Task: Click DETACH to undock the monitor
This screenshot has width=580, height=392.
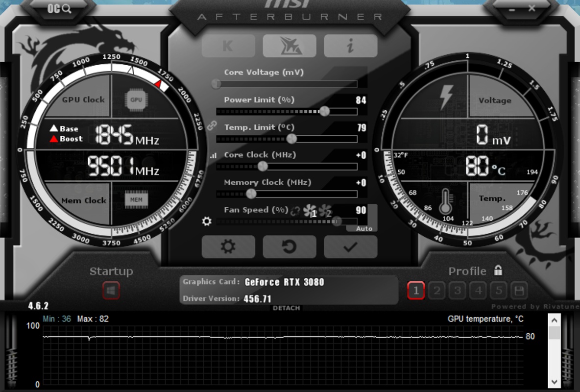Action: (x=286, y=308)
